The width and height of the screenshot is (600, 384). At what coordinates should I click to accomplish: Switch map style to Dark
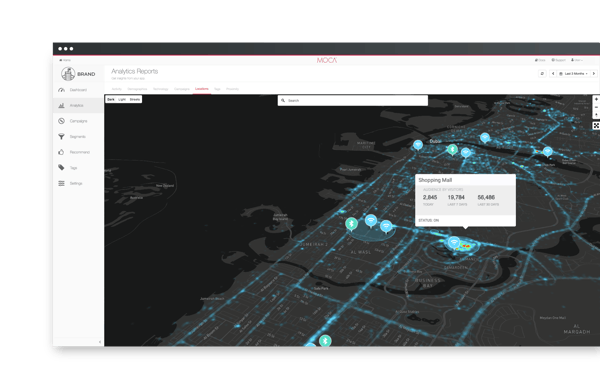111,99
